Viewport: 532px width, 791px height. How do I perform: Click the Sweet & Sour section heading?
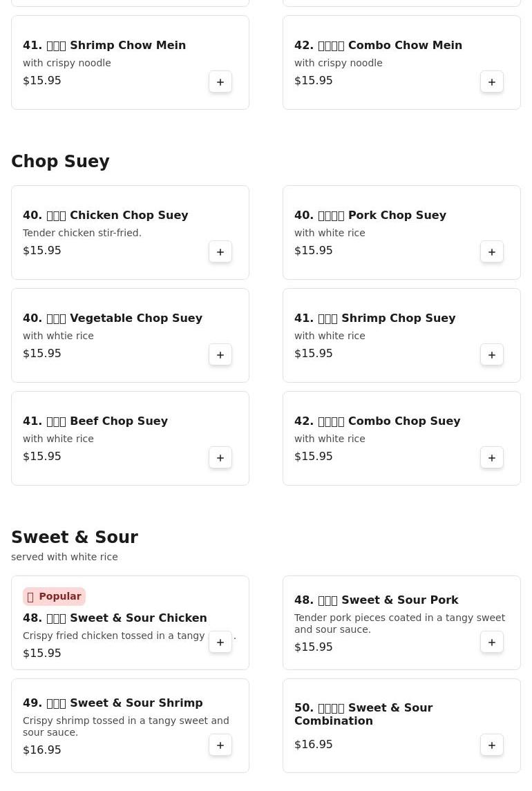(75, 537)
